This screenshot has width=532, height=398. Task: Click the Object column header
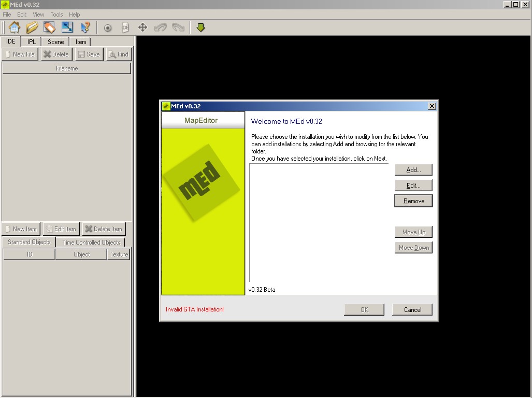[81, 254]
